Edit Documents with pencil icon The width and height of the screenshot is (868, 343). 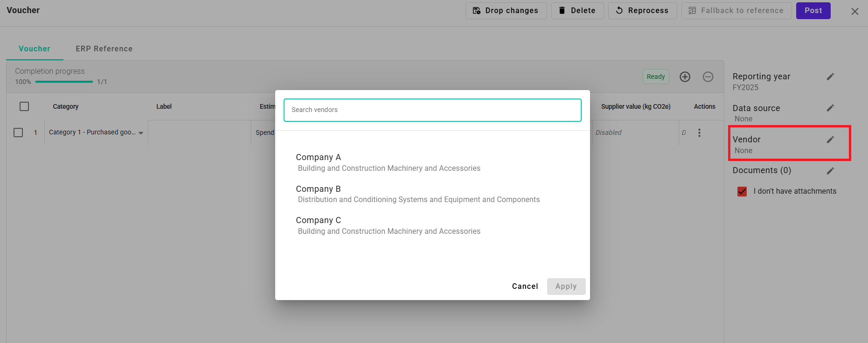(x=830, y=171)
